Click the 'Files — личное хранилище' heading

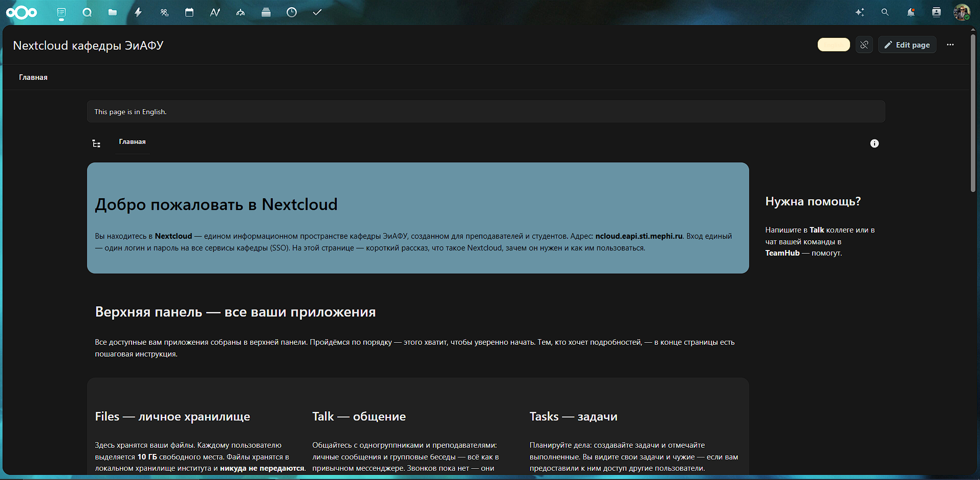click(x=172, y=416)
